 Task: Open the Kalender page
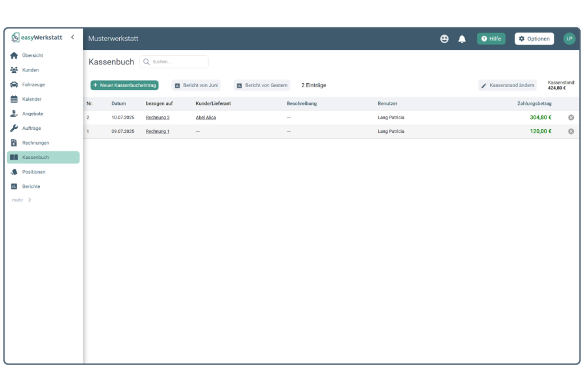[x=31, y=99]
